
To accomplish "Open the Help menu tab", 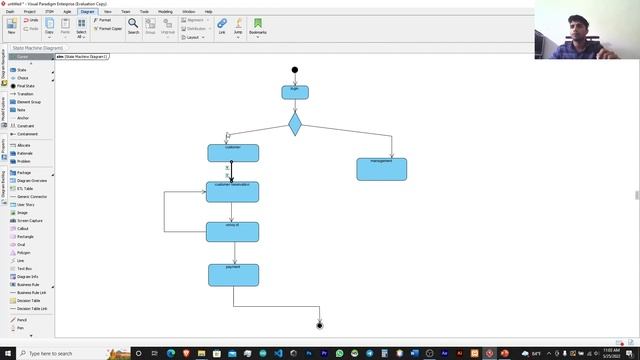I will [208, 11].
